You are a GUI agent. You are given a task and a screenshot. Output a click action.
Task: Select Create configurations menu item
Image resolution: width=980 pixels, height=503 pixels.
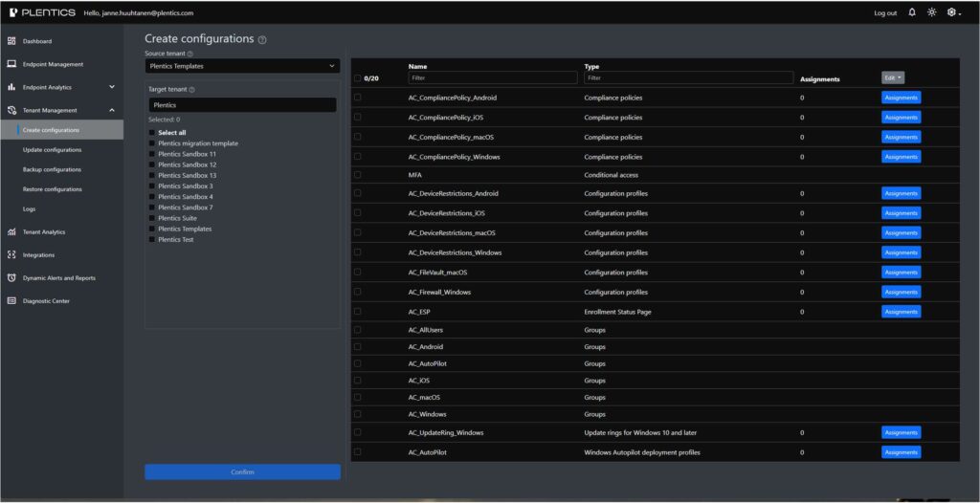point(62,130)
